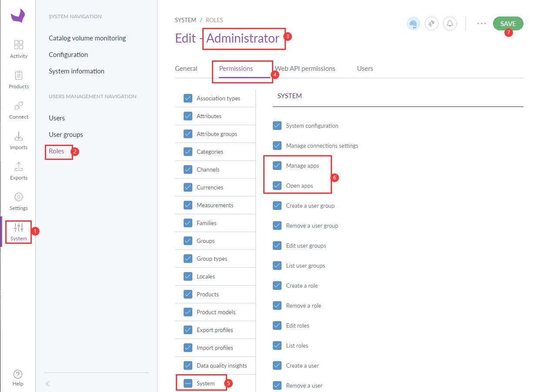Image resolution: width=540 pixels, height=392 pixels.
Task: Switch to the Users tab
Action: point(365,69)
